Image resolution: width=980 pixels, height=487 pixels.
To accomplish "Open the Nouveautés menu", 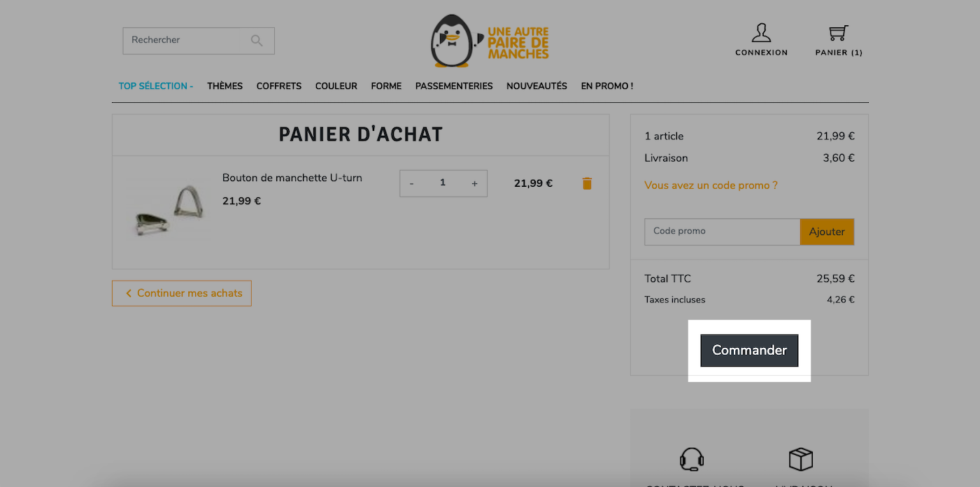I will tap(537, 86).
